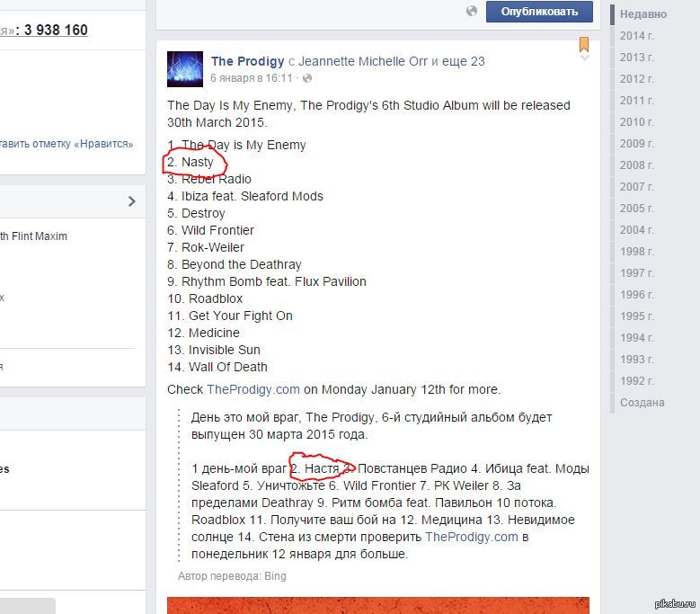This screenshot has height=614, width=700.
Task: Go to 2009 г. in timeline
Action: (636, 143)
